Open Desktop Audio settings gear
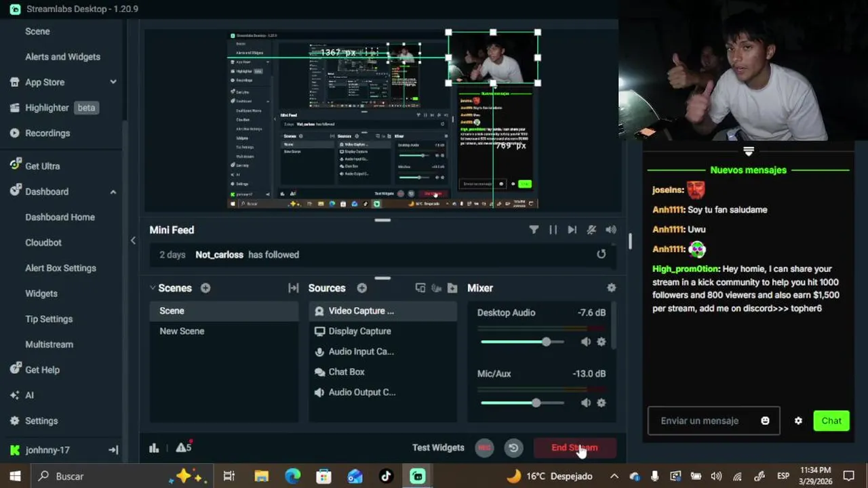Viewport: 868px width, 488px height. [601, 342]
